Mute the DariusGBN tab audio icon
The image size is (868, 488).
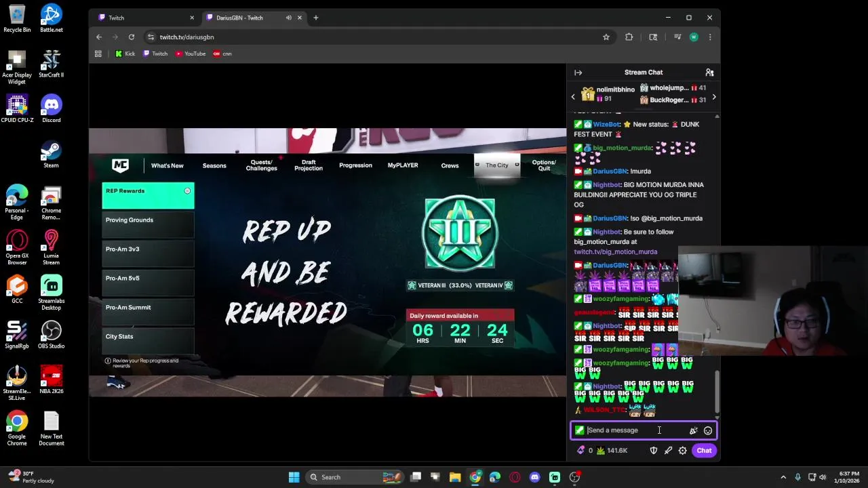coord(288,18)
